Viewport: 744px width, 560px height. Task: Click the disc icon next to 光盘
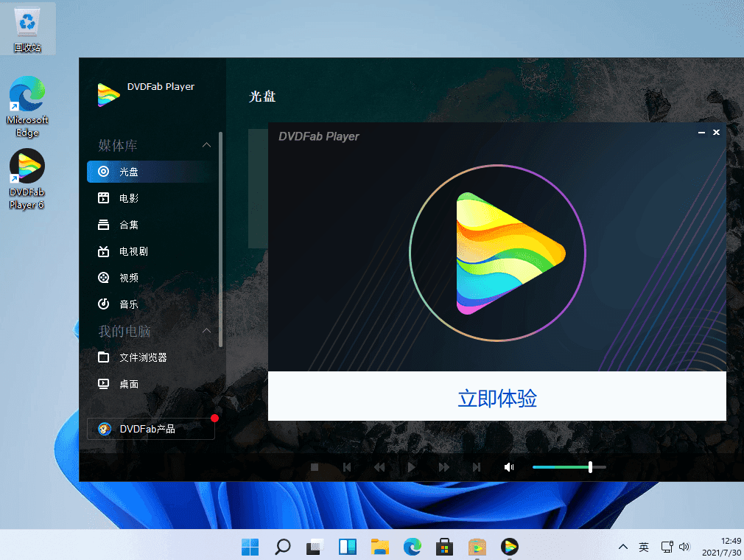point(103,172)
